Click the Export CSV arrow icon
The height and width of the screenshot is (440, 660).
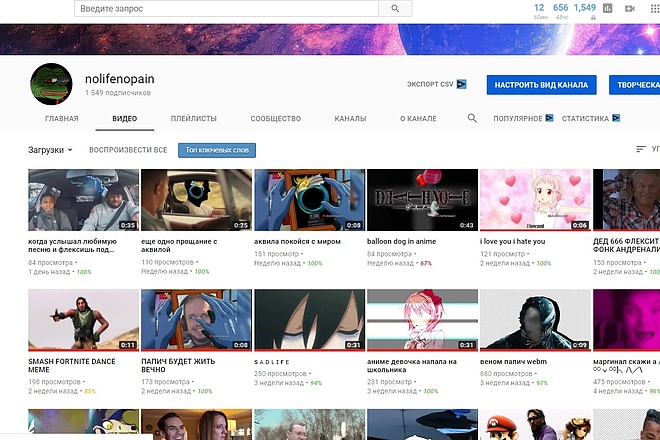(462, 84)
